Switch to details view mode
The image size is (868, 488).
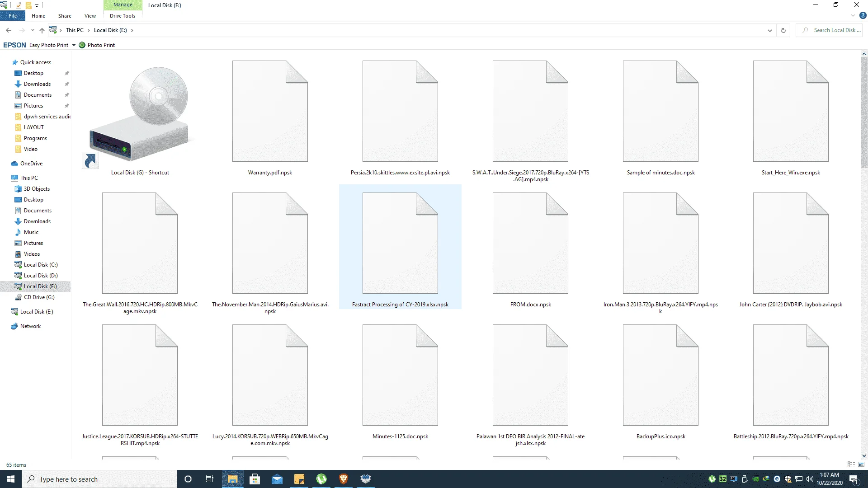point(851,465)
